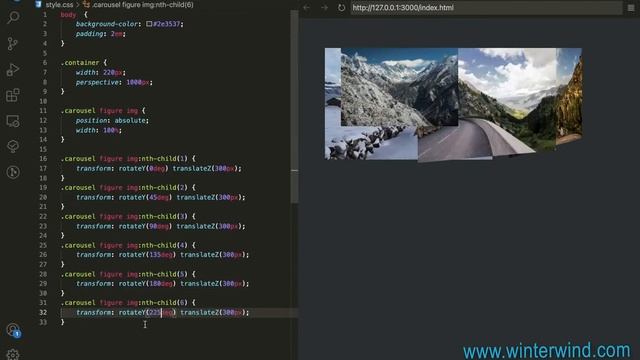The width and height of the screenshot is (640, 360).
Task: Click the 'position: absolute' line
Action: (x=112, y=120)
